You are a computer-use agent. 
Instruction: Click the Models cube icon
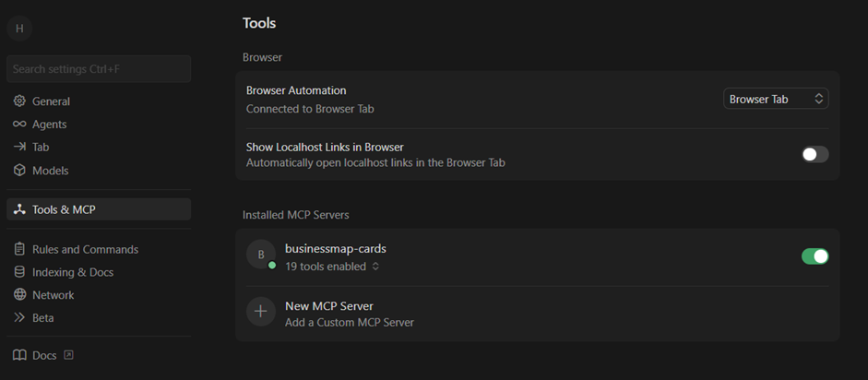19,171
